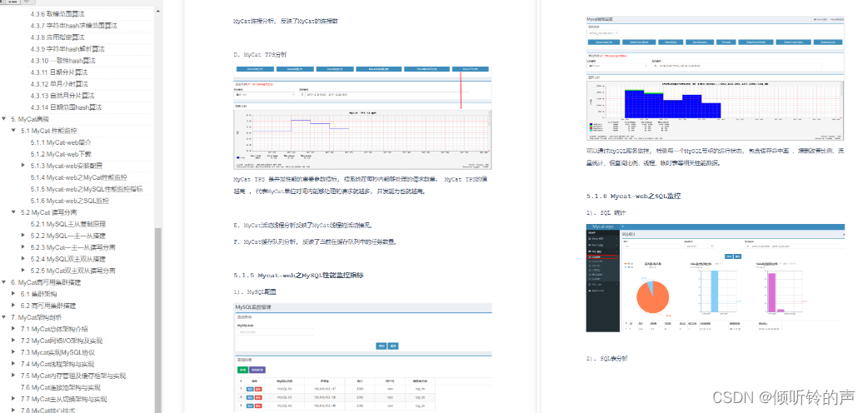Open outline entry 4.3.10 一致性hash算法

pos(63,60)
